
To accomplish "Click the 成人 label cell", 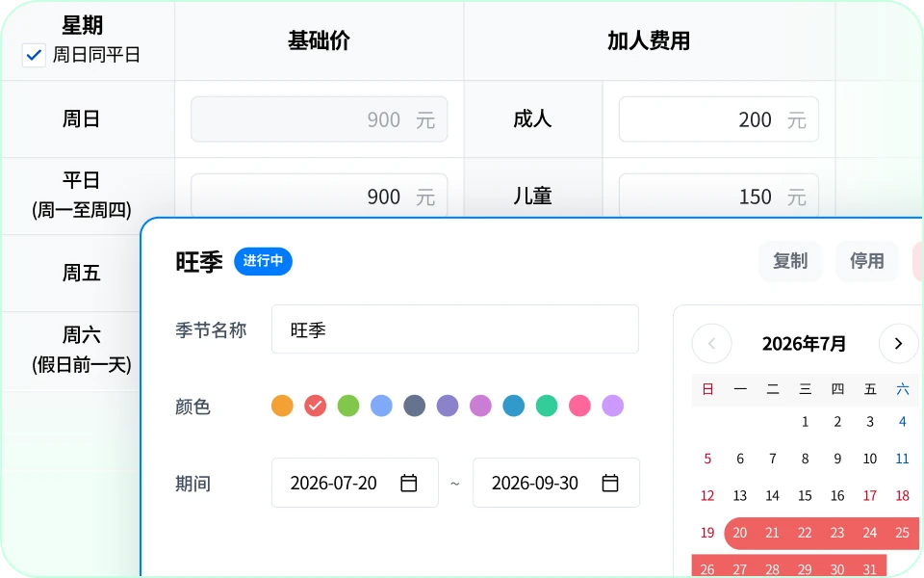I will (532, 119).
